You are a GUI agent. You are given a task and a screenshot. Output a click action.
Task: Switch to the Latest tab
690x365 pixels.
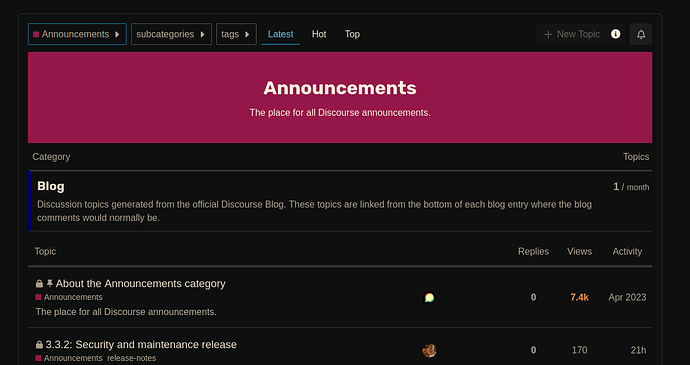click(x=280, y=34)
